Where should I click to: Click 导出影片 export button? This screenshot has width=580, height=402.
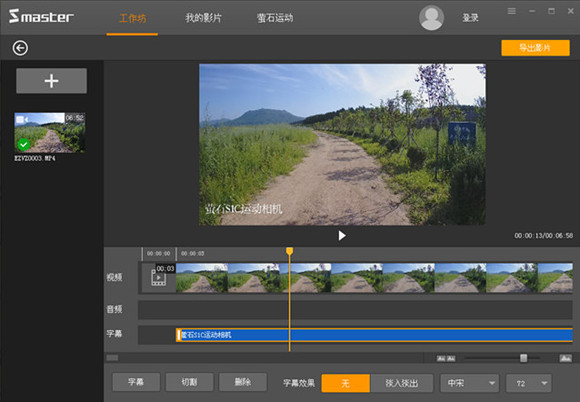(x=535, y=48)
